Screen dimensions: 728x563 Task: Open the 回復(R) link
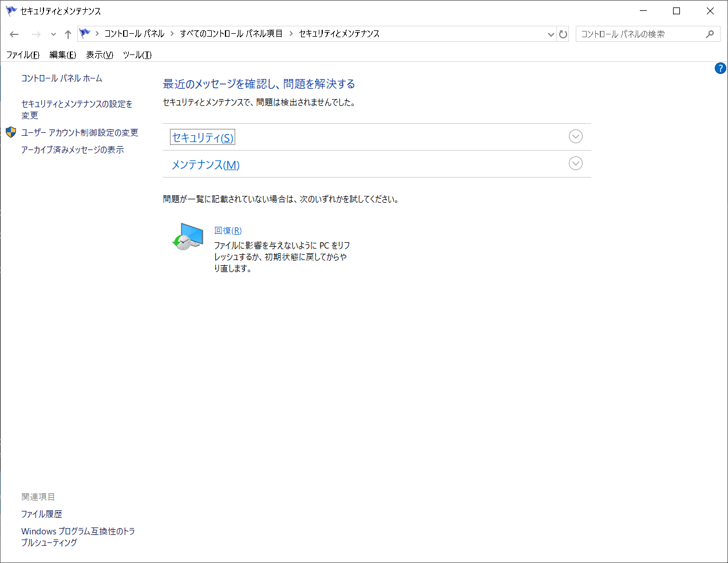[228, 230]
